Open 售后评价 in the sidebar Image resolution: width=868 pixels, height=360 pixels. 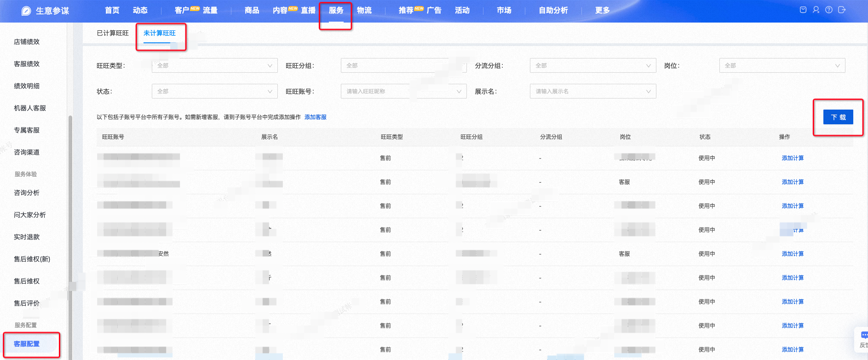pyautogui.click(x=27, y=303)
